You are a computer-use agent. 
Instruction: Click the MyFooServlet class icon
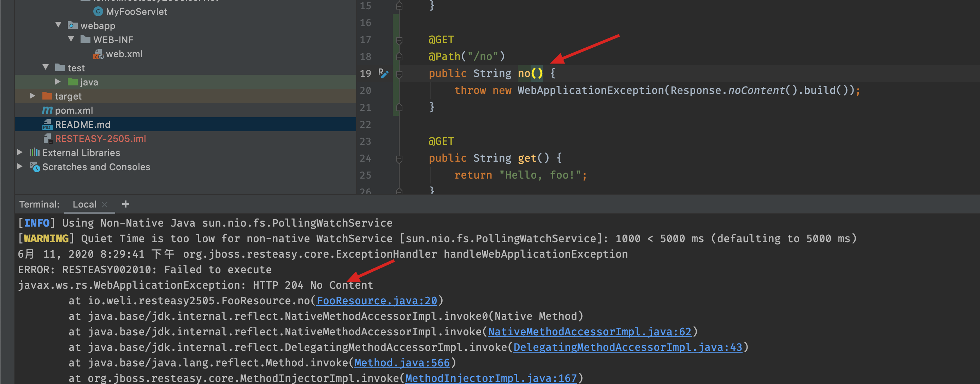pyautogui.click(x=98, y=12)
